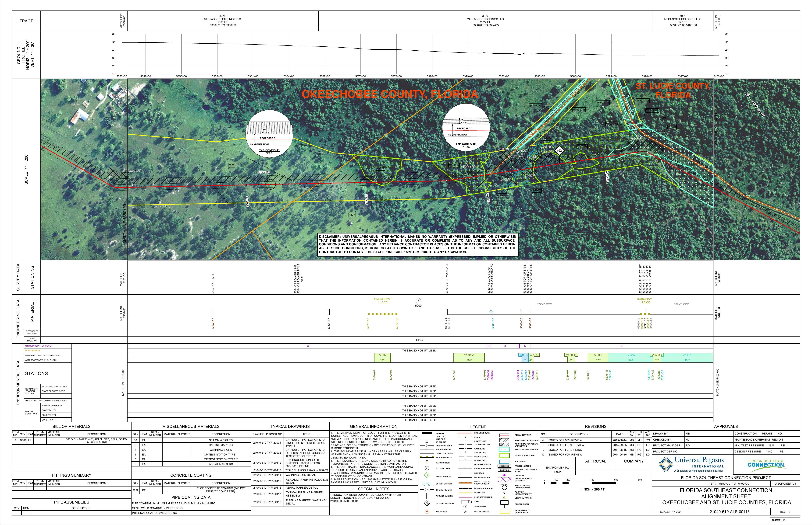Click the Forested Wetland green swatch
The height and width of the screenshot is (525, 812).
[x=504, y=456]
